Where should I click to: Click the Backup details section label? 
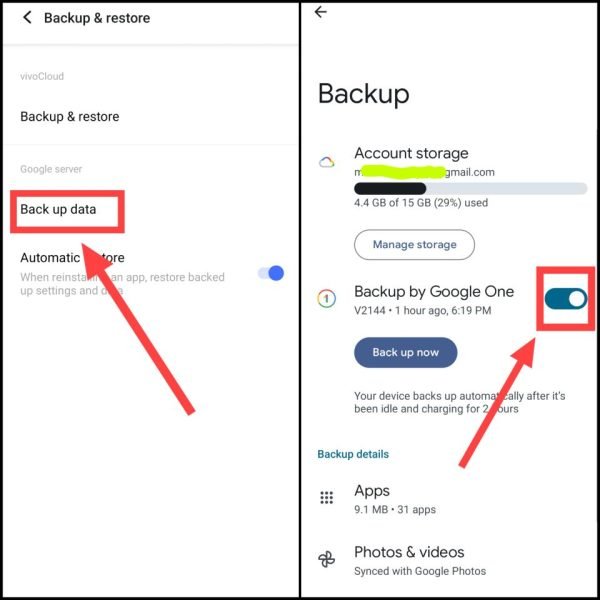[x=353, y=454]
